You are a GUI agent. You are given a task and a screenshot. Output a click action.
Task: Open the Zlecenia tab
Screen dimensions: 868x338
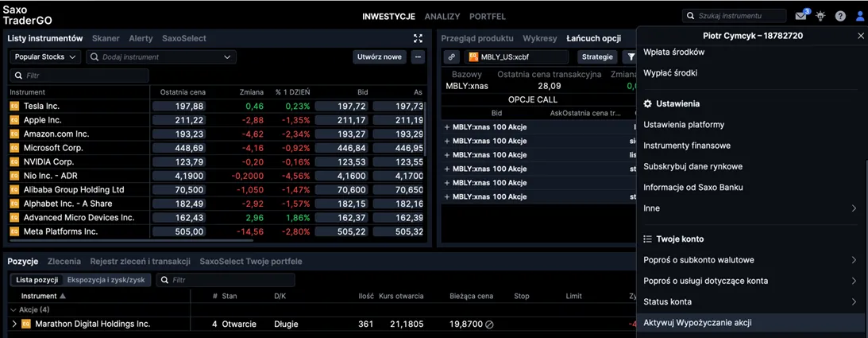click(x=64, y=261)
